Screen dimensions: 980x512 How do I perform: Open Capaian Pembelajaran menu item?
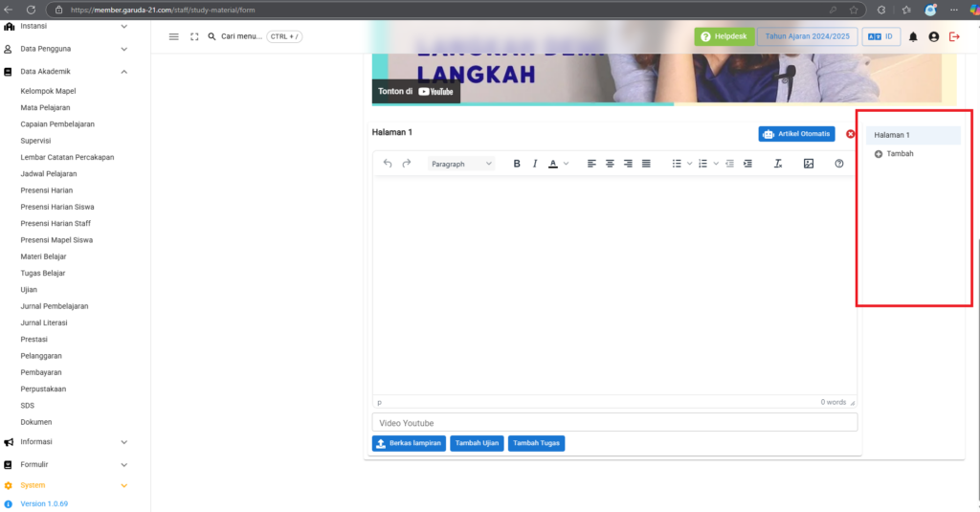click(57, 124)
